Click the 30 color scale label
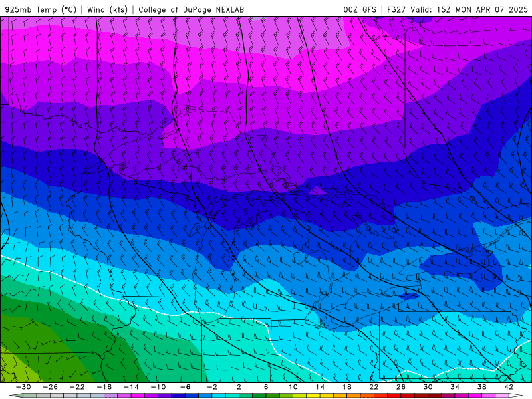Image resolution: width=532 pixels, height=399 pixels. tap(428, 387)
